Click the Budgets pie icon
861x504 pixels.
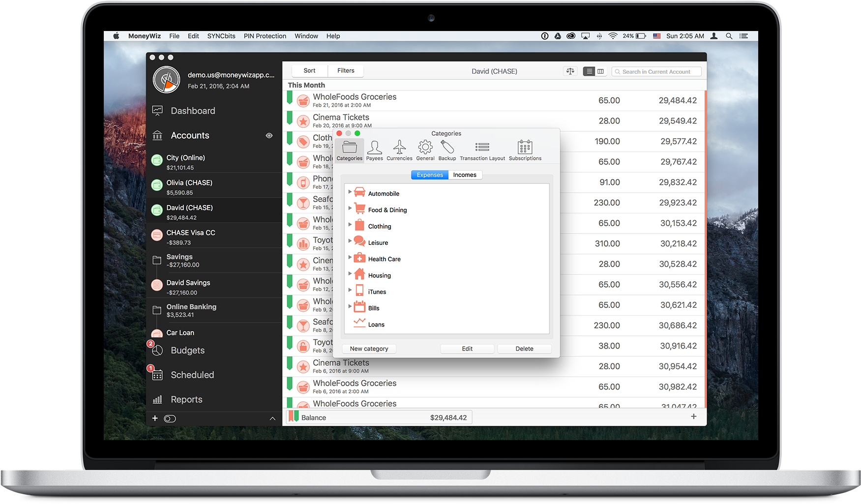pos(157,351)
